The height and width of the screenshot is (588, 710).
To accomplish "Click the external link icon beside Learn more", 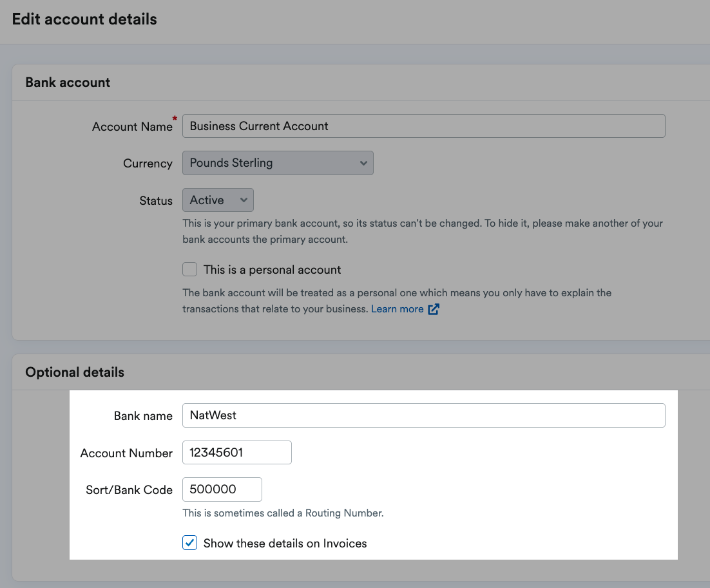I will [434, 308].
